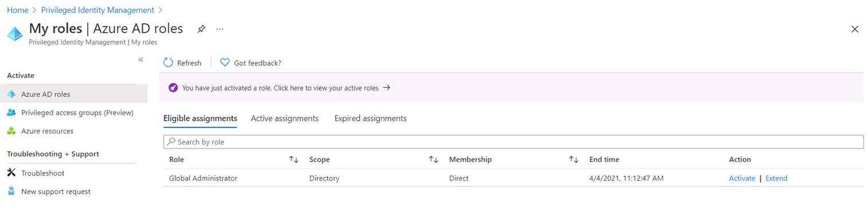The image size is (868, 211).
Task: Open the more options ellipsis menu
Action: click(219, 29)
